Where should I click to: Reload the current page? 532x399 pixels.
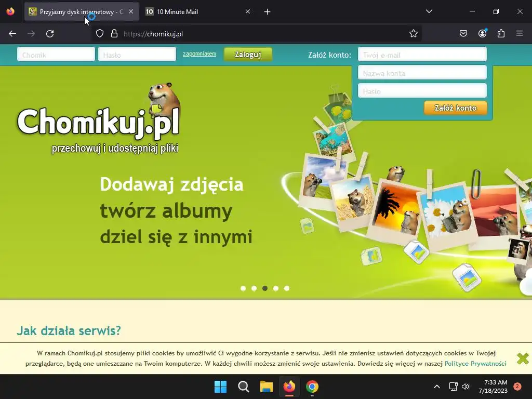(50, 34)
